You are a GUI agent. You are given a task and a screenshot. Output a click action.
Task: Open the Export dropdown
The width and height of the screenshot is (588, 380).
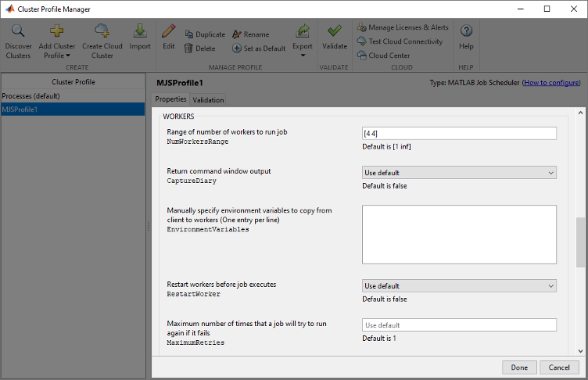[303, 39]
